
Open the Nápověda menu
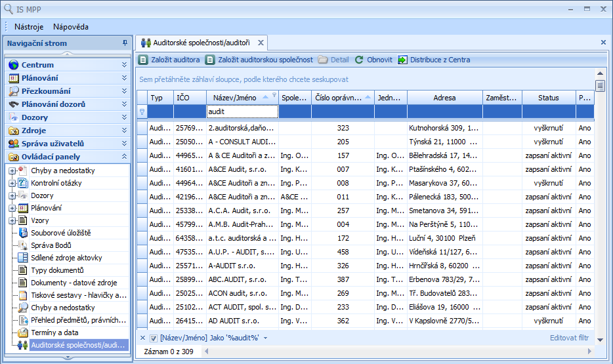coord(71,27)
